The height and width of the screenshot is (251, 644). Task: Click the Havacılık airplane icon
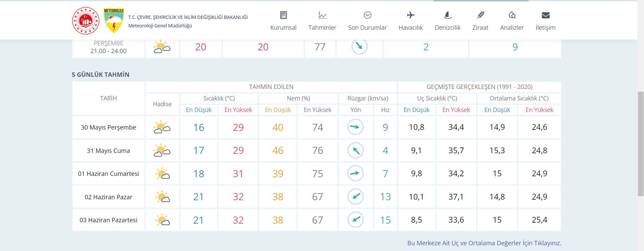click(411, 15)
